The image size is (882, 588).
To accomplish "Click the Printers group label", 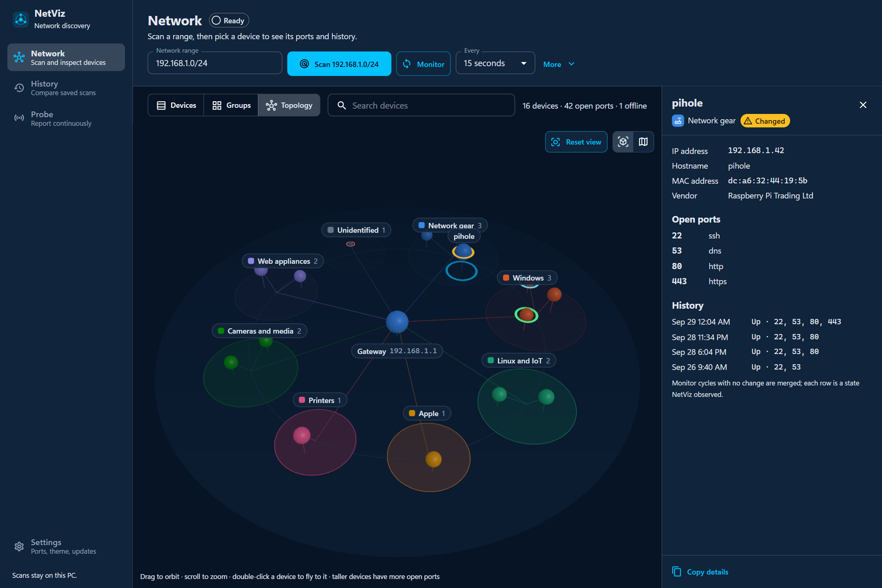I will click(x=320, y=400).
